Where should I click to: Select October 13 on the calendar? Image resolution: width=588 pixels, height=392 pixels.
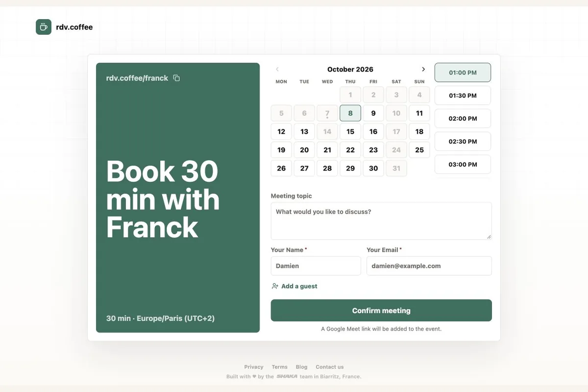pyautogui.click(x=304, y=131)
